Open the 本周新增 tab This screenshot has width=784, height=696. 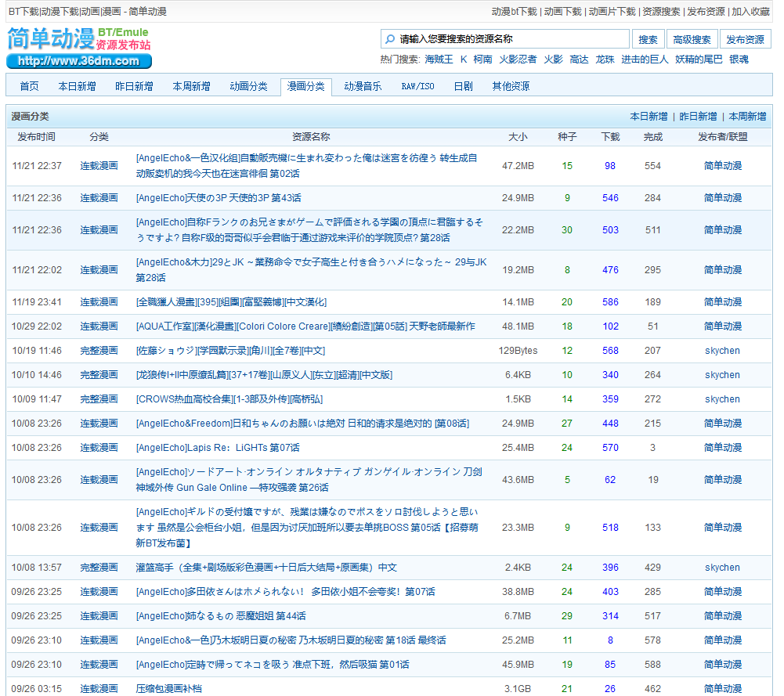tap(191, 87)
